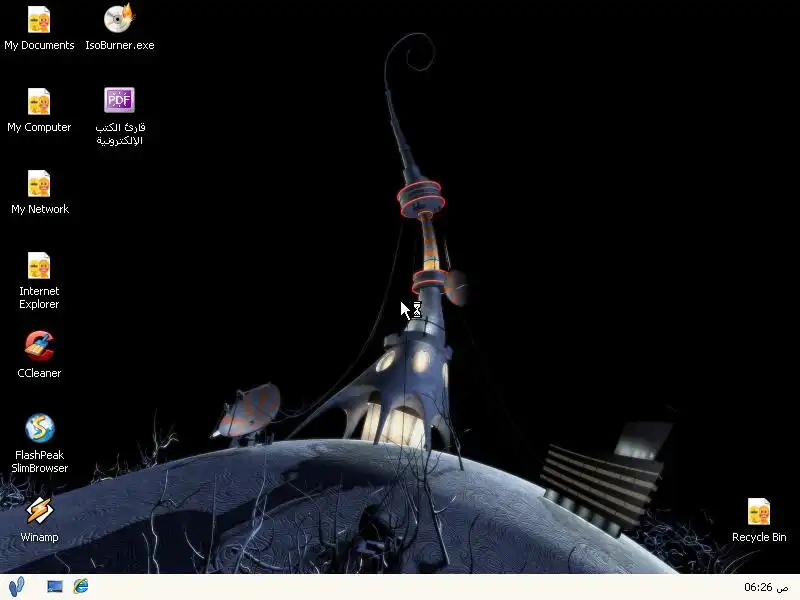Launch the CCleaner shortcut
Viewport: 800px width, 600px height.
[39, 346]
